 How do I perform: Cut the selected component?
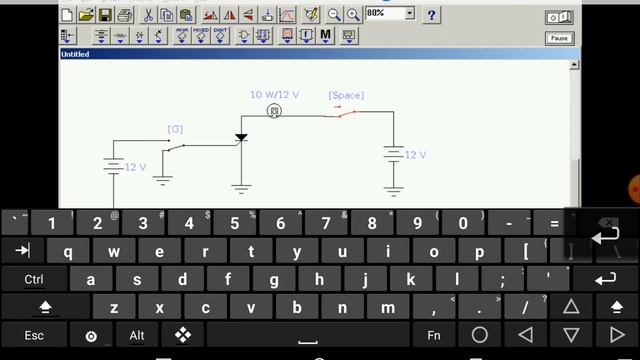pos(148,15)
